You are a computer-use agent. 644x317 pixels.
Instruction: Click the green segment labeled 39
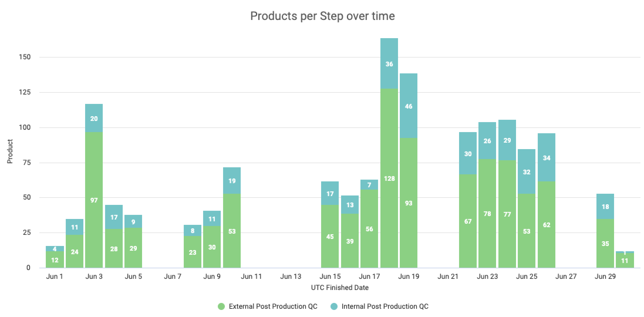[x=350, y=241]
